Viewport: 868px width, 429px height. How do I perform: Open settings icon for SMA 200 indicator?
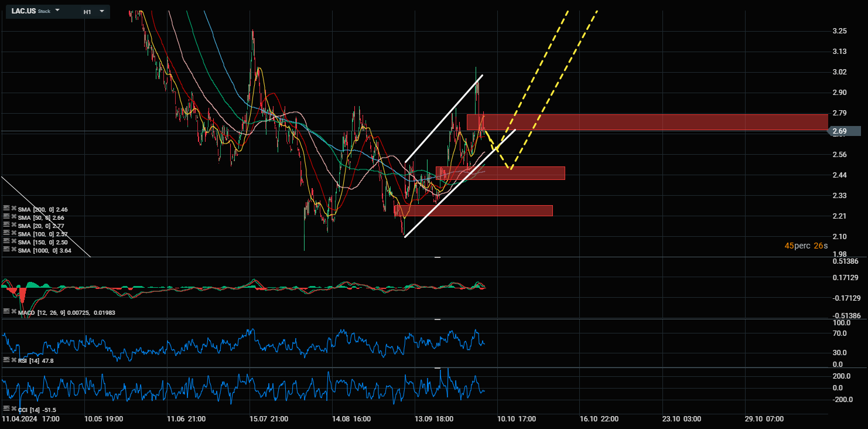pos(6,209)
